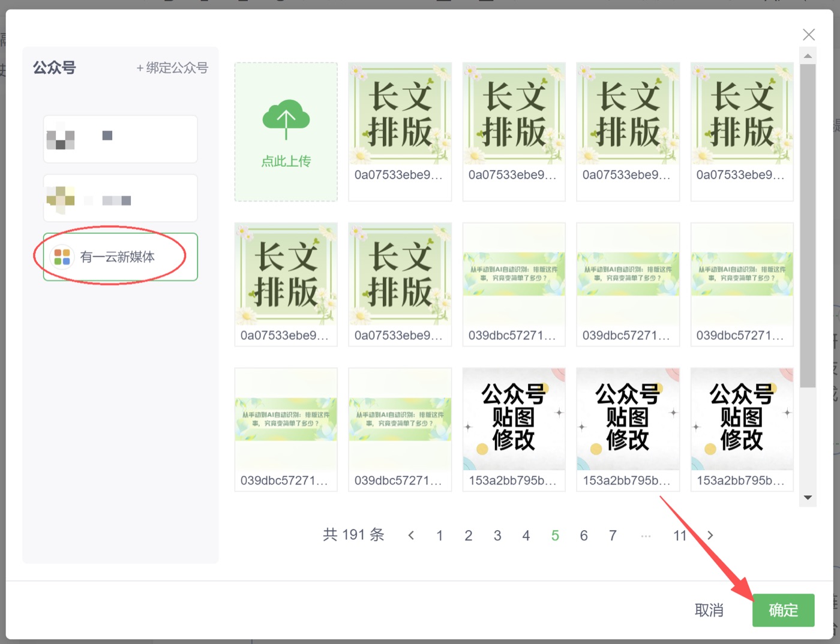840x644 pixels.
Task: Click the 共 191 条 total count text
Action: [x=353, y=534]
